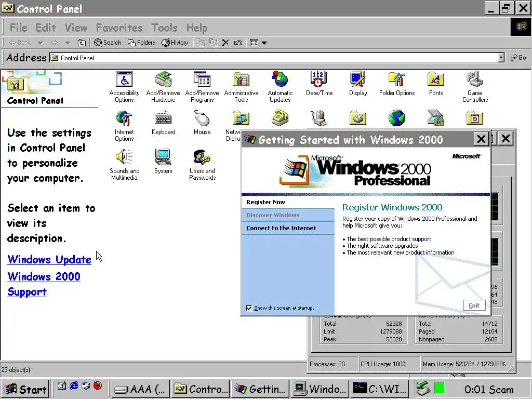Open the Help menu
Image resolution: width=532 pixels, height=399 pixels.
197,28
